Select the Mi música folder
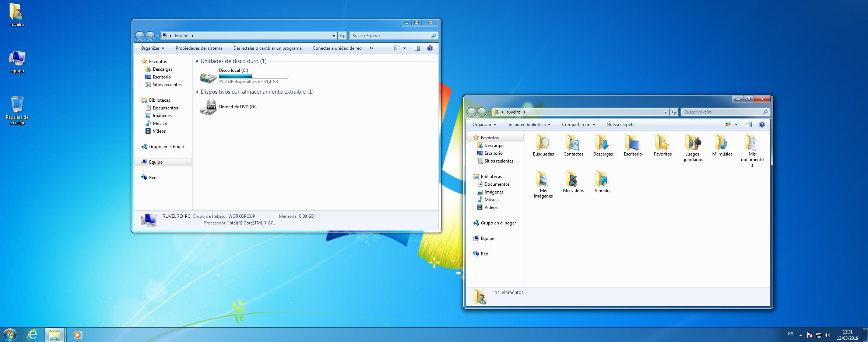Screen dimensions: 868x342 [722, 145]
